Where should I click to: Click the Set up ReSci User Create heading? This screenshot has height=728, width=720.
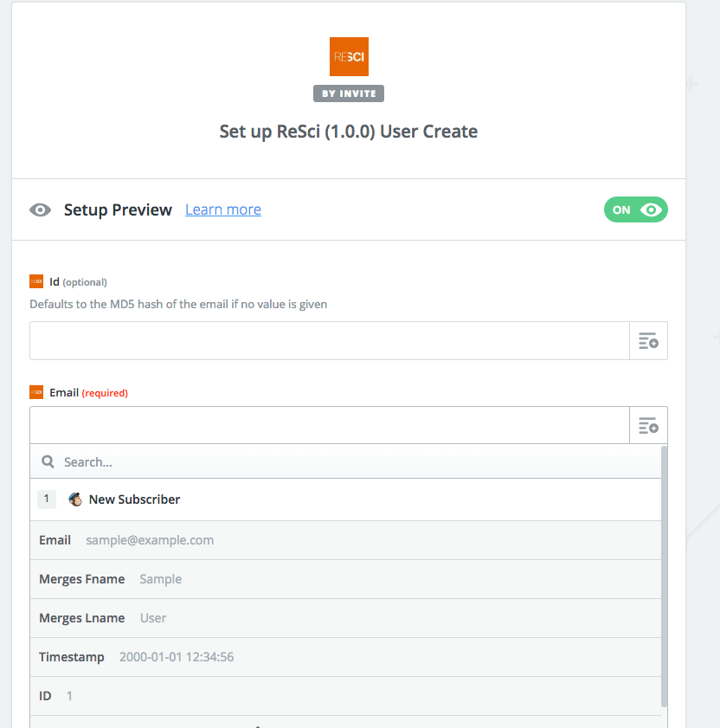tap(349, 132)
